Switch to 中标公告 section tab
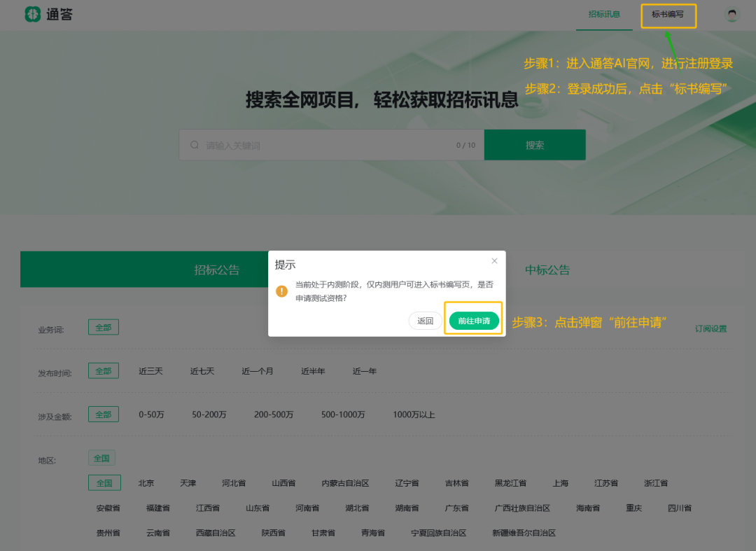The image size is (756, 551). [x=547, y=270]
